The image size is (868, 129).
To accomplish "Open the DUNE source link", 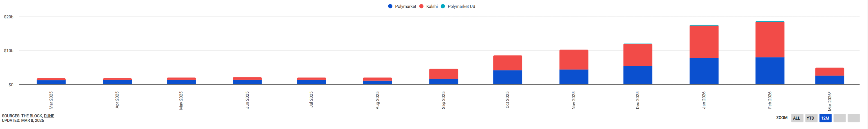I will [x=49, y=116].
